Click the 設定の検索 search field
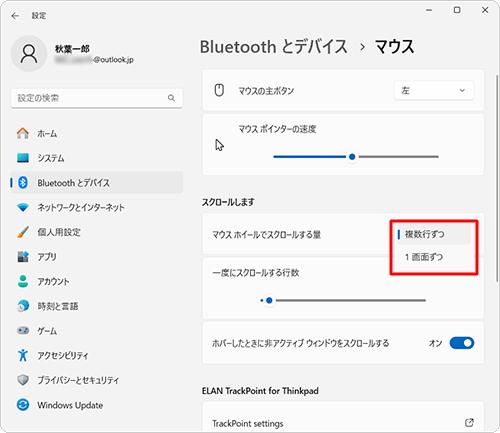500x433 pixels. (x=97, y=98)
